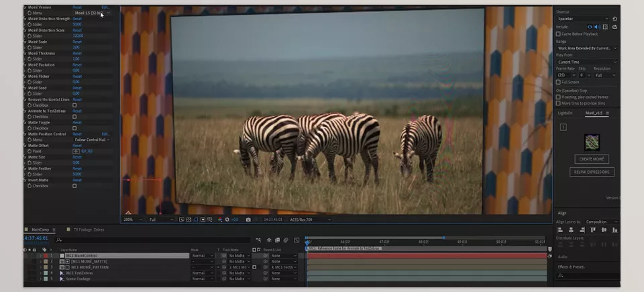Click Edit link for Matte Position Control
Viewport: 644px width, 292px height.
105,134
